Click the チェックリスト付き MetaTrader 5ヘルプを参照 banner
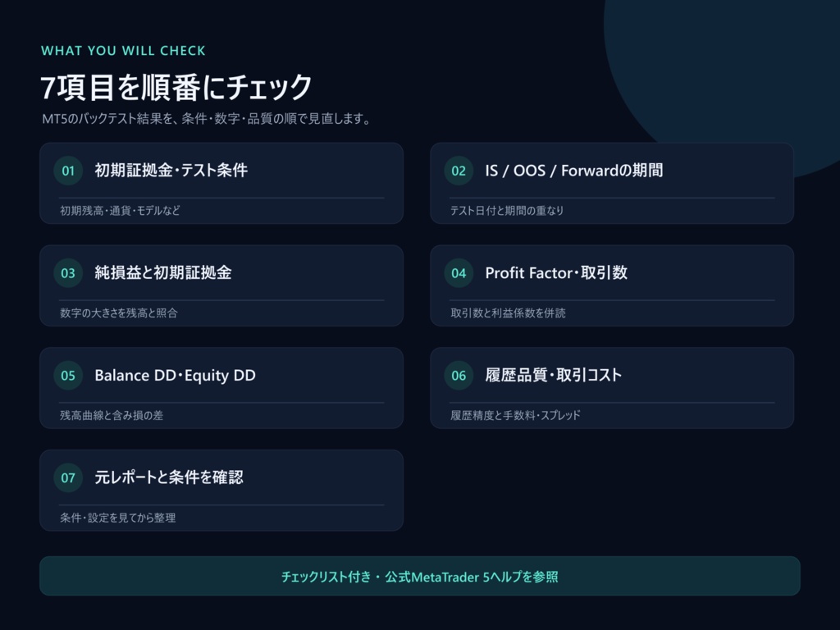This screenshot has width=840, height=630. click(420, 576)
